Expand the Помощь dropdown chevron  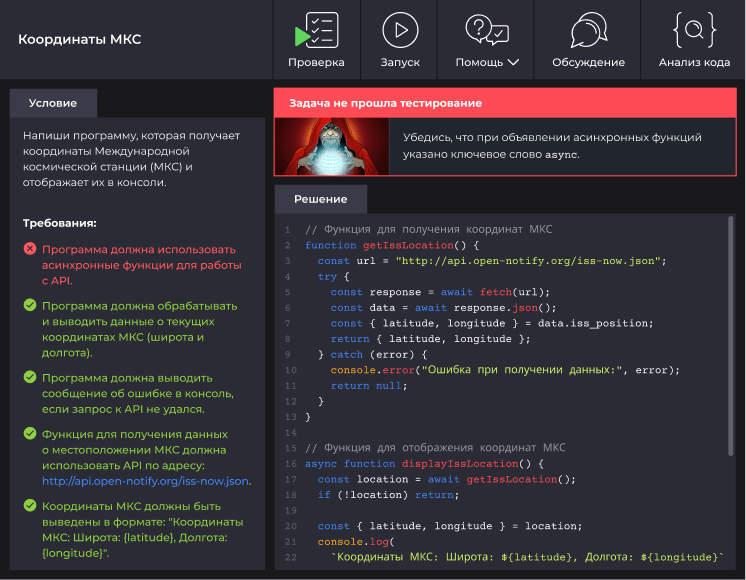click(513, 62)
